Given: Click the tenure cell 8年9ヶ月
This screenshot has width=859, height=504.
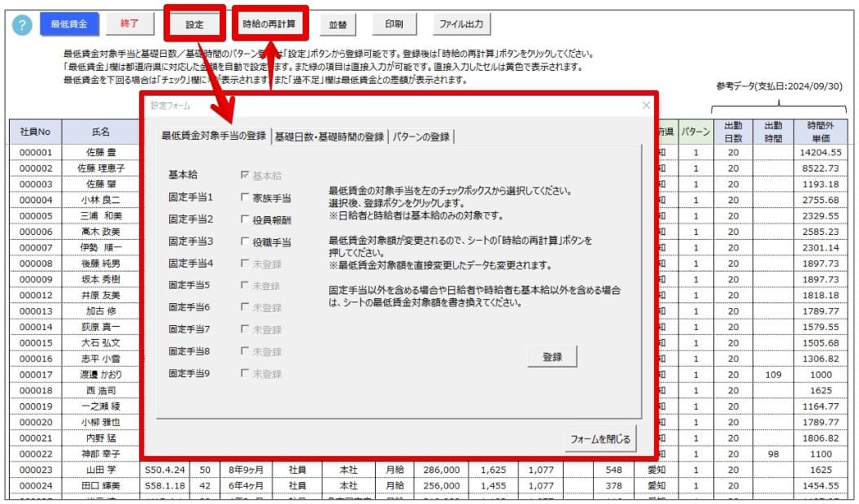Looking at the screenshot, I should 246,470.
